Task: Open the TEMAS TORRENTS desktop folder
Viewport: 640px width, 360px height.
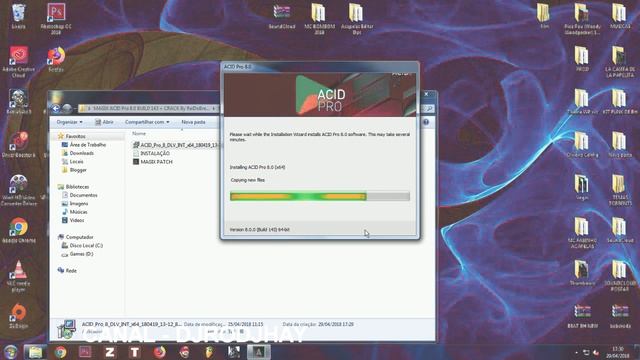Action: 620,190
